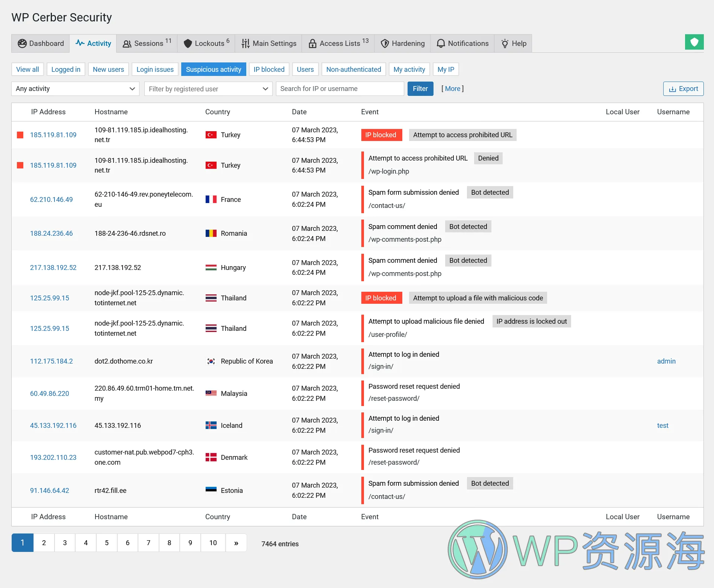Open IP address 217.138.192.52
The image size is (714, 588).
click(x=53, y=267)
